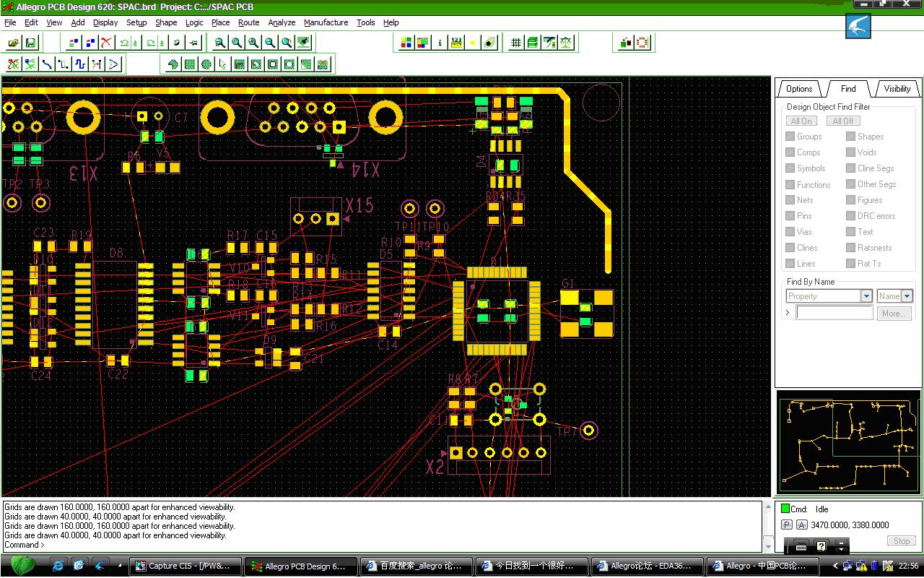Select the Add Connect routing icon
The width and height of the screenshot is (924, 578).
click(47, 64)
